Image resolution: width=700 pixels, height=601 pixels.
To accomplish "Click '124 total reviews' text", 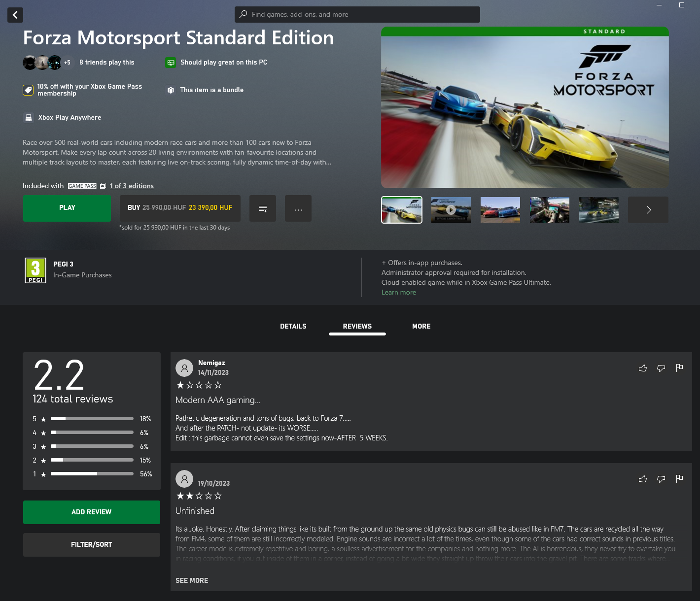I will pos(73,399).
